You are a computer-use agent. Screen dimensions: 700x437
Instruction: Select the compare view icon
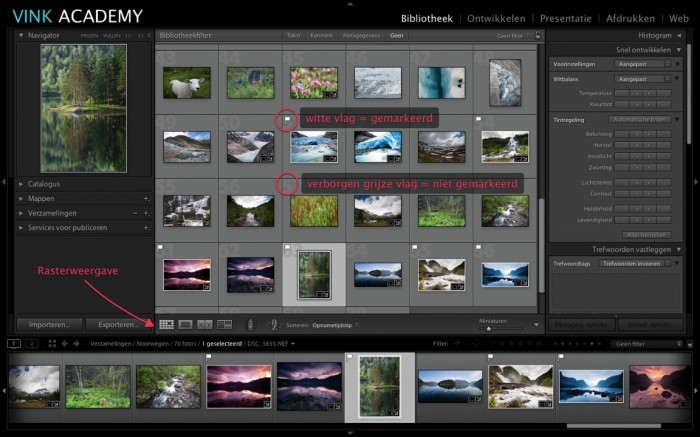coord(205,325)
